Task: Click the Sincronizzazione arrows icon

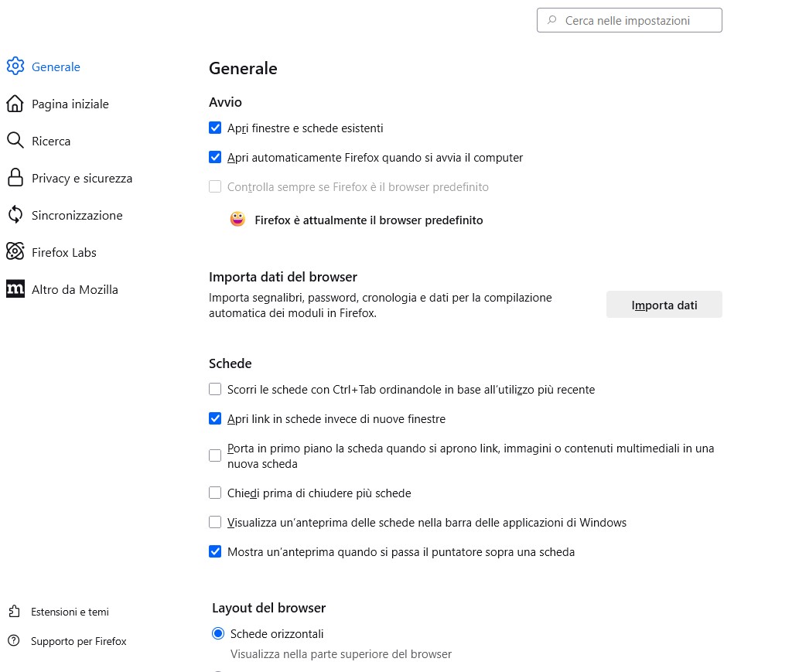Action: click(15, 215)
